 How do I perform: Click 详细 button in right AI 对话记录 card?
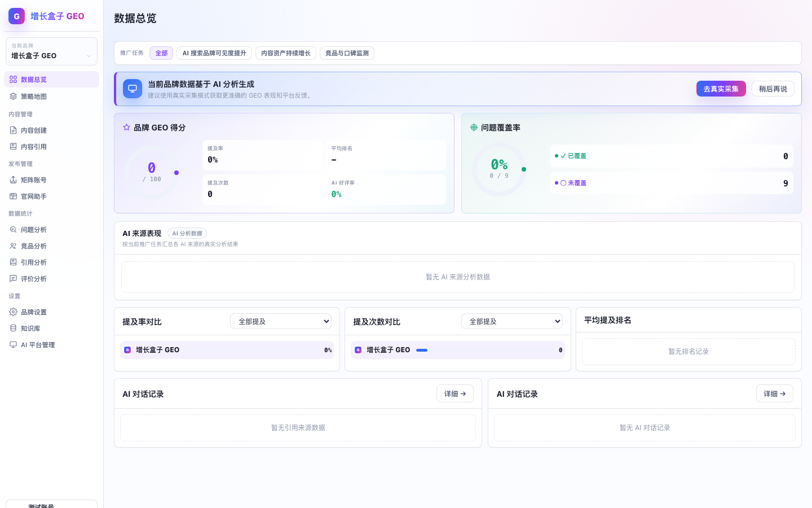(x=774, y=393)
